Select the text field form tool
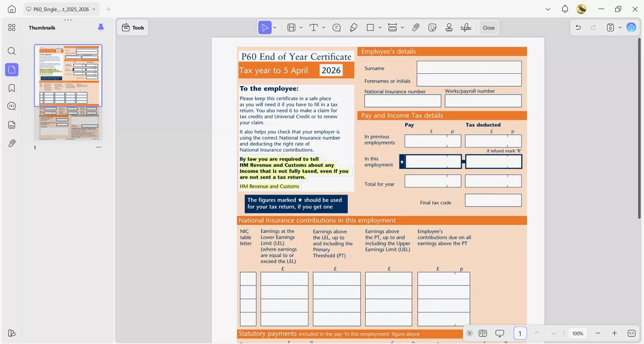Screen dimensions: 644x344 click(x=291, y=28)
